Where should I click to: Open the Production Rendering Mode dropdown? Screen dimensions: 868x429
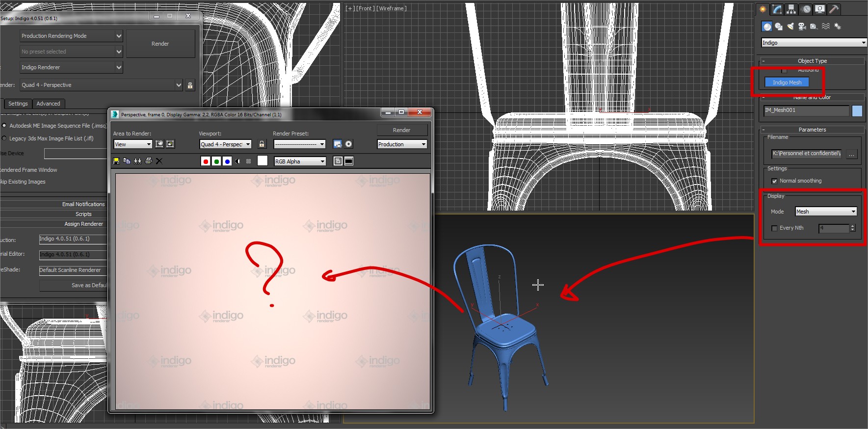71,36
